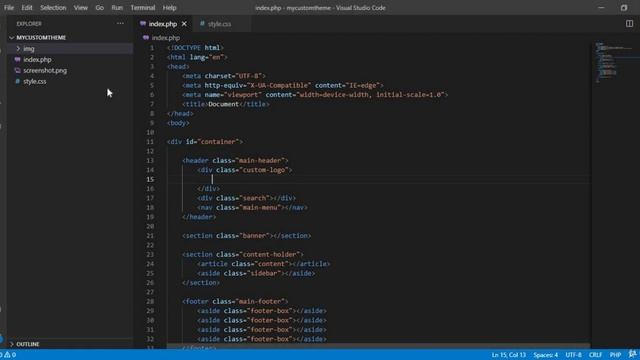Click the footer class main-footer line

235,302
